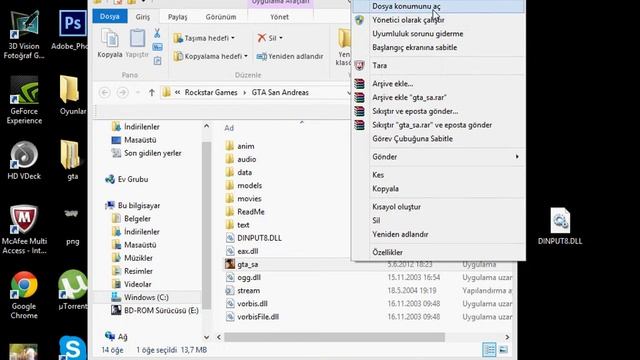Open Windows (C:) drive in navigation pane
The image size is (640, 360).
pos(140,297)
